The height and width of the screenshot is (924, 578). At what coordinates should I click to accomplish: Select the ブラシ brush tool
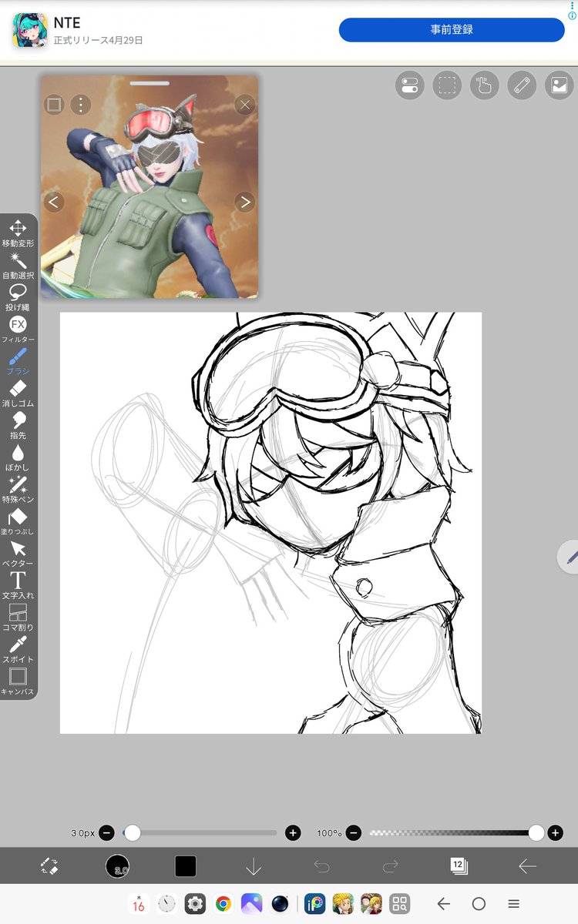point(18,362)
